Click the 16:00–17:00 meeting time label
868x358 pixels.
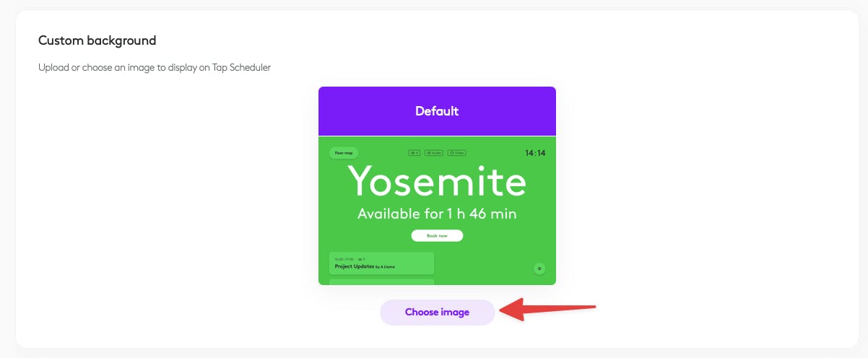pos(344,258)
